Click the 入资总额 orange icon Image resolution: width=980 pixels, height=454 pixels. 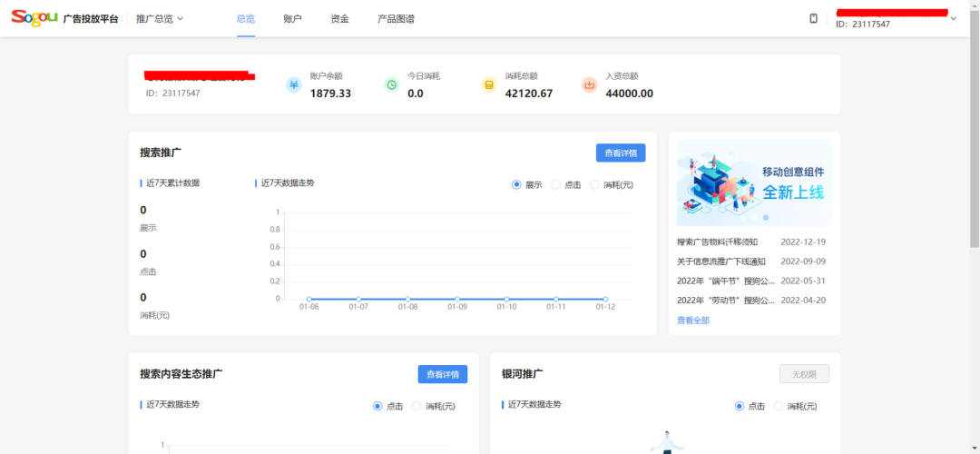589,84
